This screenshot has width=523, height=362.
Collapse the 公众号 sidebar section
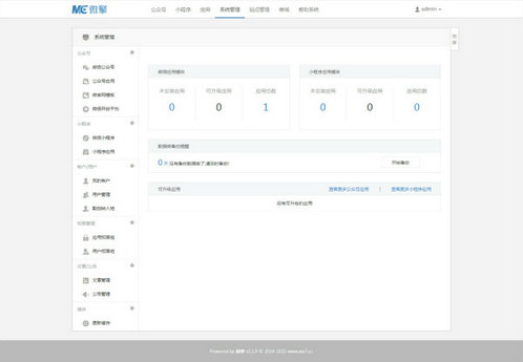click(132, 52)
